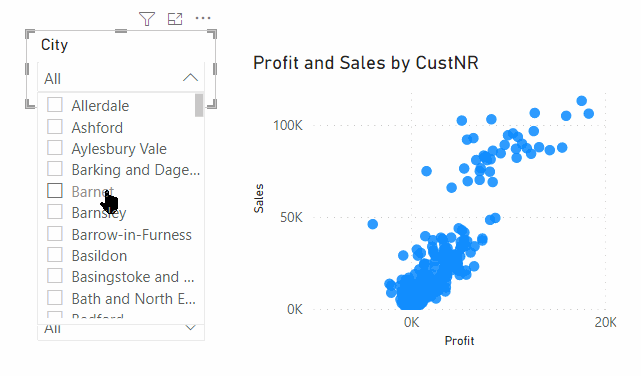Screen dimensions: 641x376
Task: Click the Profit axis label
Action: (x=459, y=341)
